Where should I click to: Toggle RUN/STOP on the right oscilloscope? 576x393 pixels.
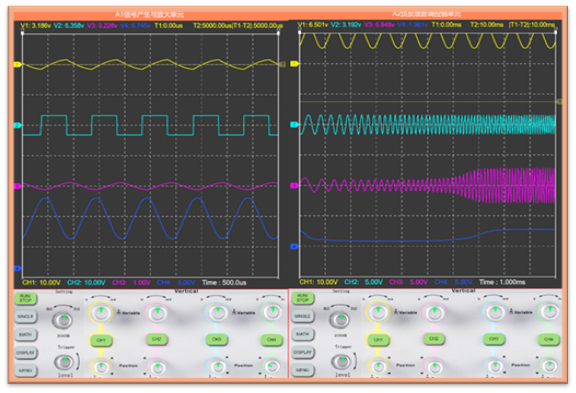302,298
